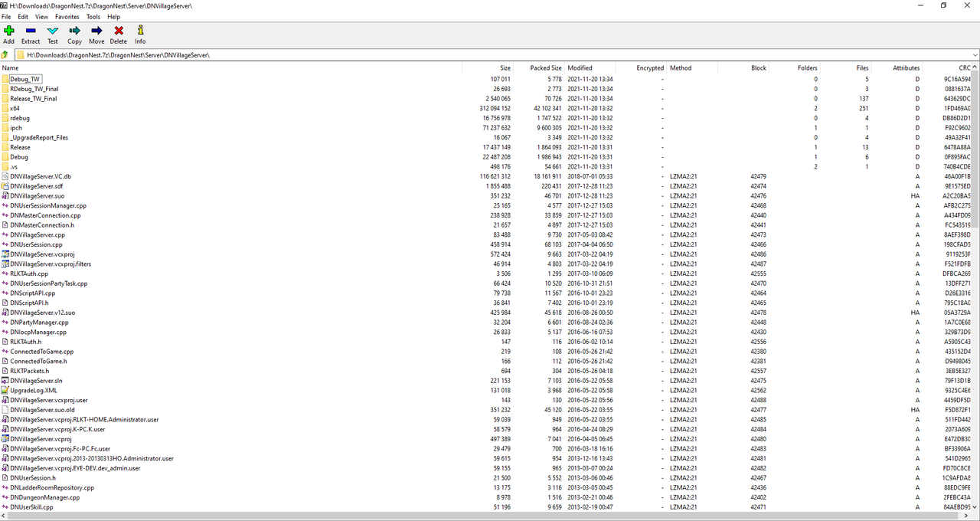This screenshot has width=980, height=521.
Task: Select the .vs folder icon
Action: pos(5,167)
